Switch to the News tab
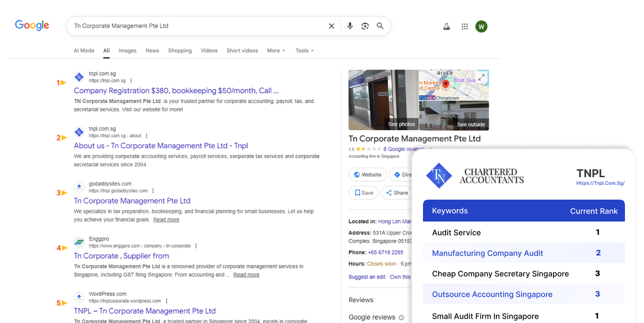Viewport: 644px width, 323px height. 152,50
